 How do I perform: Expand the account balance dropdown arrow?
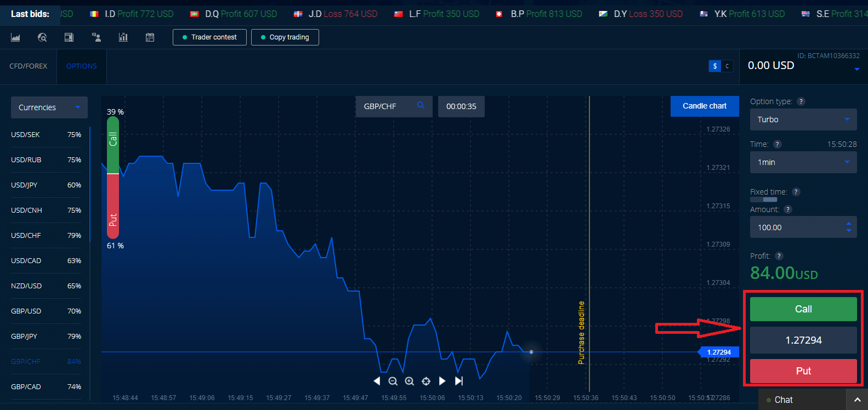857,69
